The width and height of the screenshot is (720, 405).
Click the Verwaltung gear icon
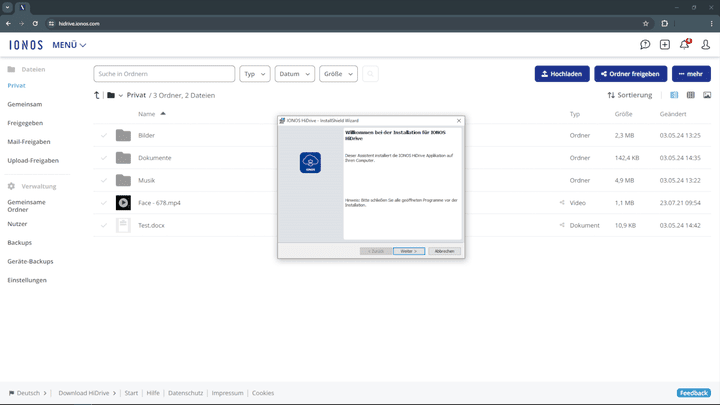11,186
